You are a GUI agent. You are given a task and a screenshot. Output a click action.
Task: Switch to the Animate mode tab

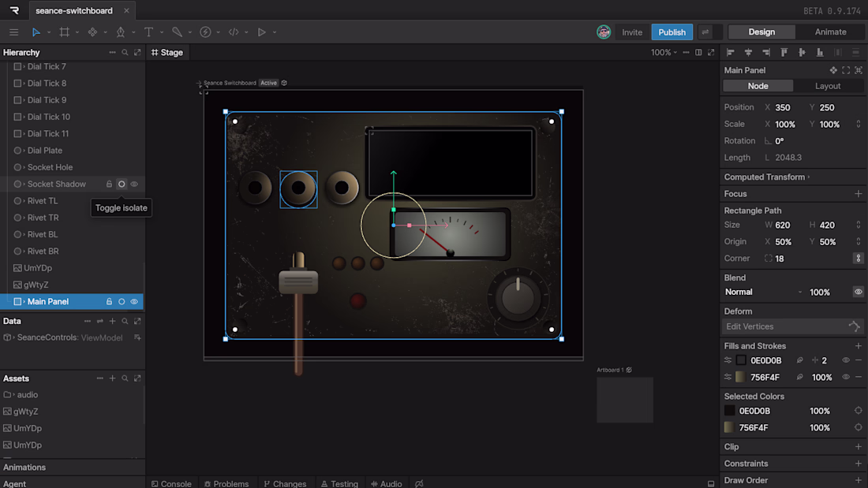point(830,32)
